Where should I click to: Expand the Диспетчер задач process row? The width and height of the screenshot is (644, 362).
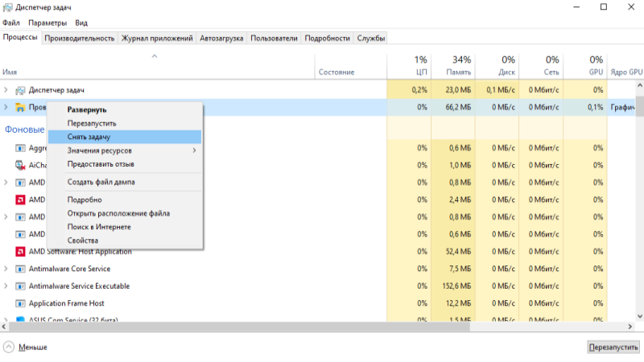6,90
